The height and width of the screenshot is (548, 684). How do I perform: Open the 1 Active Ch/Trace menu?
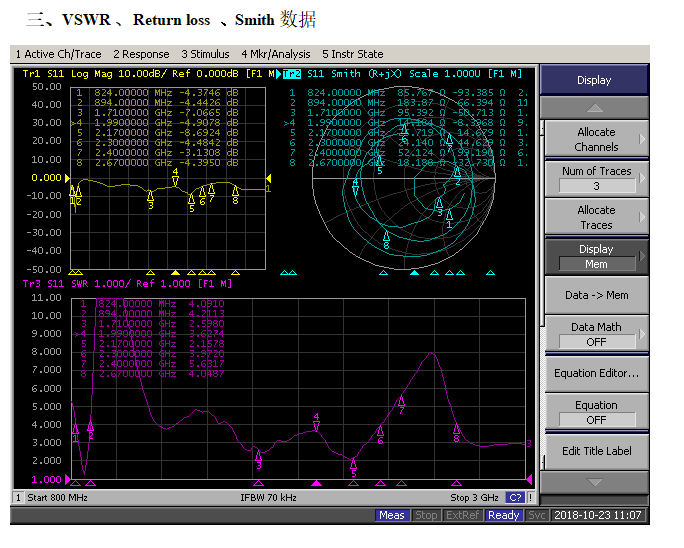pos(58,54)
